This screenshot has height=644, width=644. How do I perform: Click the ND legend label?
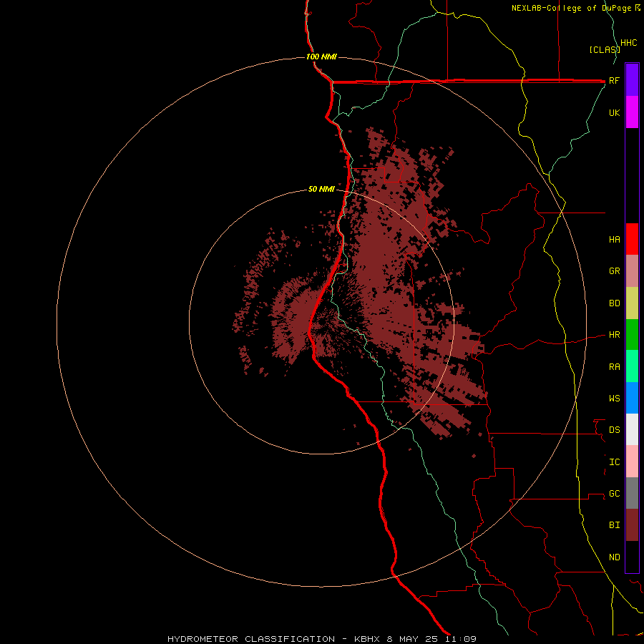614,557
